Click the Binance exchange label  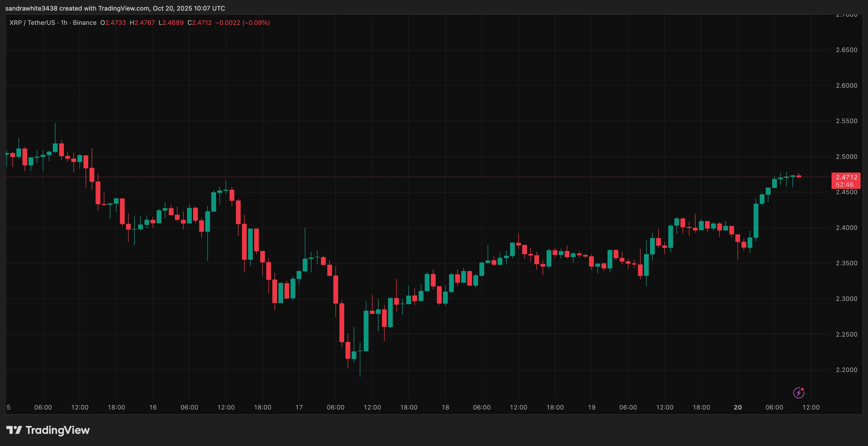coord(85,22)
